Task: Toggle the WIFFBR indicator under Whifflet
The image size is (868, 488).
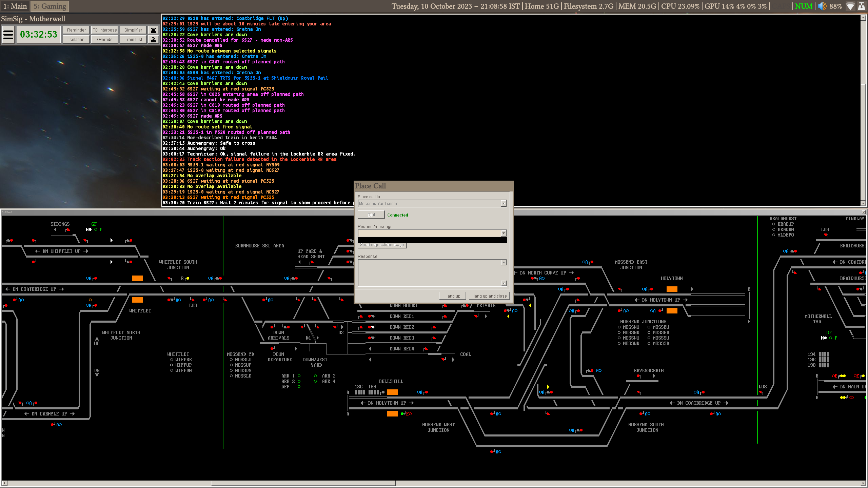Action: [x=172, y=360]
